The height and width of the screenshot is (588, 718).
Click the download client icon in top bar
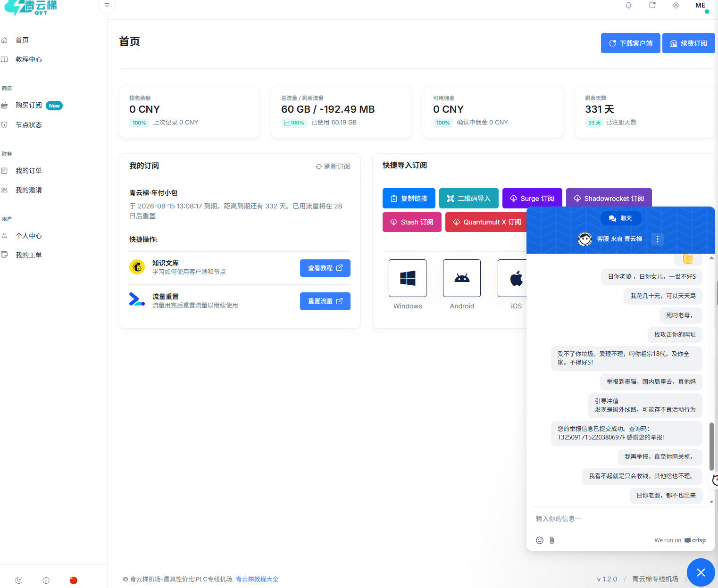(652, 5)
